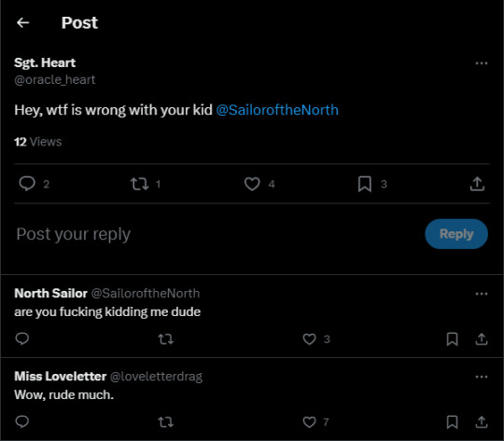This screenshot has width=504, height=441.
Task: Like Miss Loveletter's reply
Action: (310, 422)
